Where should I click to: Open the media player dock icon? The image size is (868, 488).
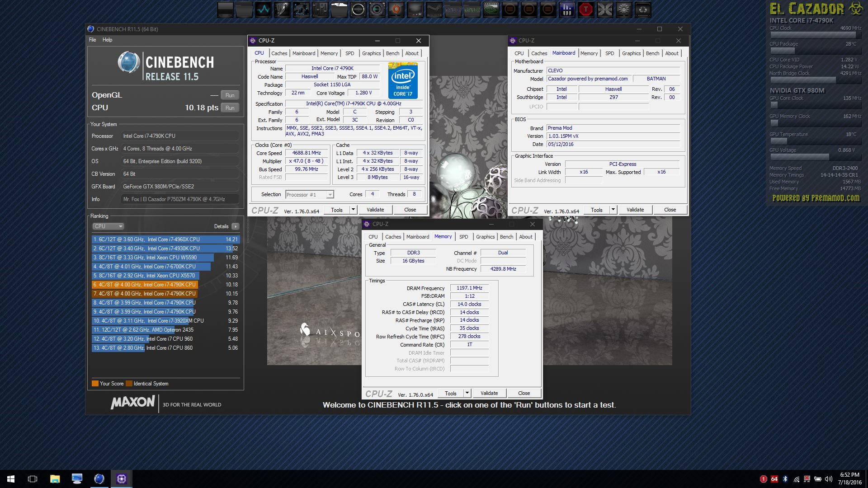[415, 9]
